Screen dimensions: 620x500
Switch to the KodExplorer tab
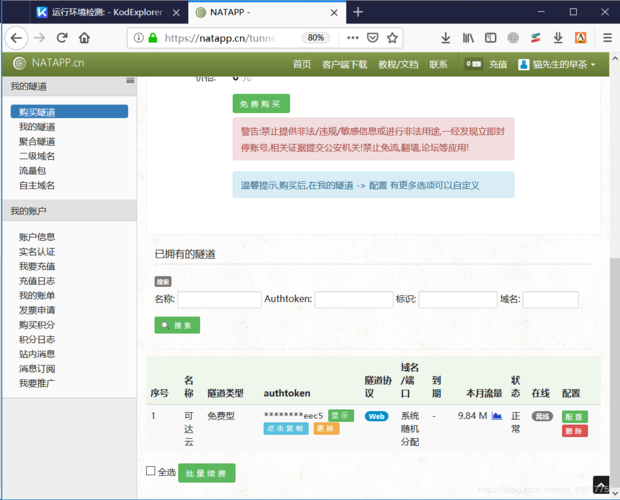(107, 12)
